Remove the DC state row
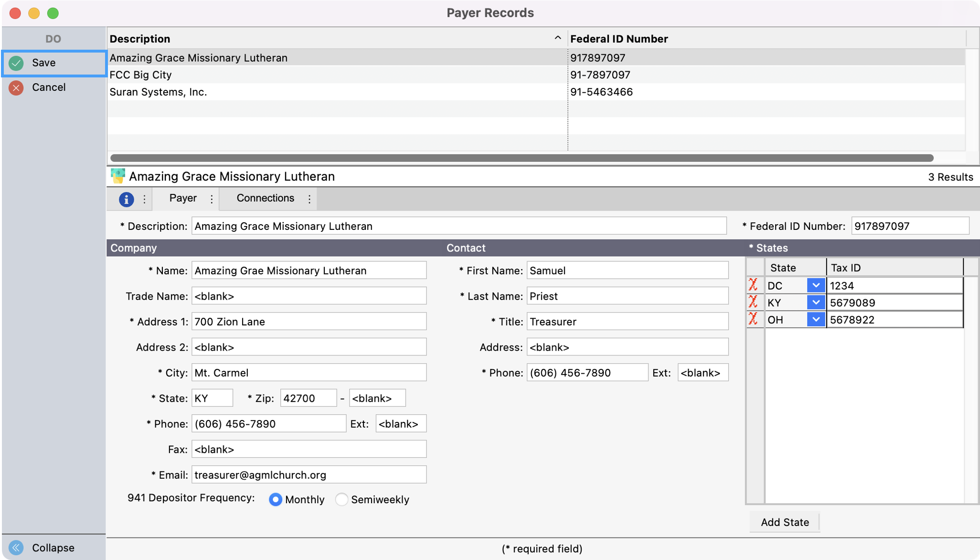This screenshot has width=980, height=560. point(753,285)
